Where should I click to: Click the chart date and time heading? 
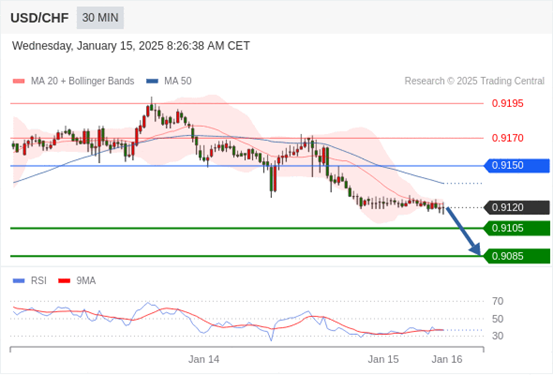[x=131, y=46]
